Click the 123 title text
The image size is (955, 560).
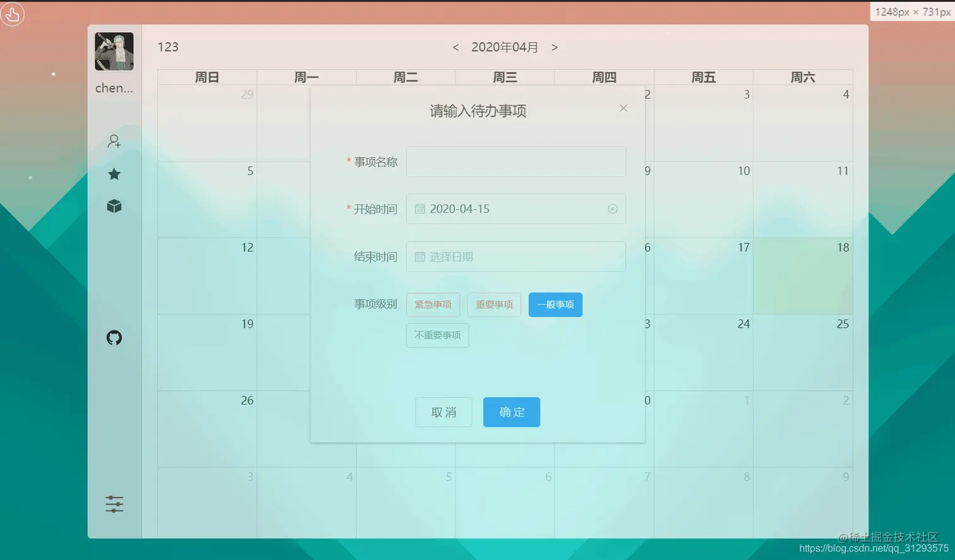click(x=168, y=47)
